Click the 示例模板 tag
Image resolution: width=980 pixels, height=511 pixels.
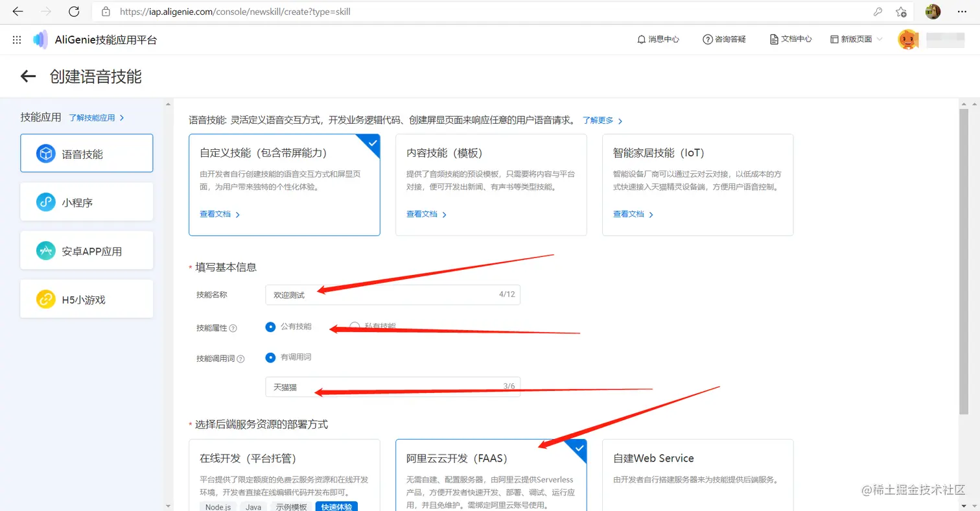291,506
